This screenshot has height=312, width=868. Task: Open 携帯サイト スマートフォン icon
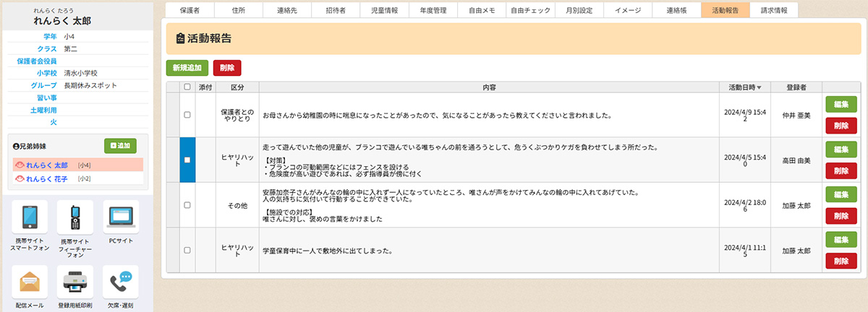point(30,217)
